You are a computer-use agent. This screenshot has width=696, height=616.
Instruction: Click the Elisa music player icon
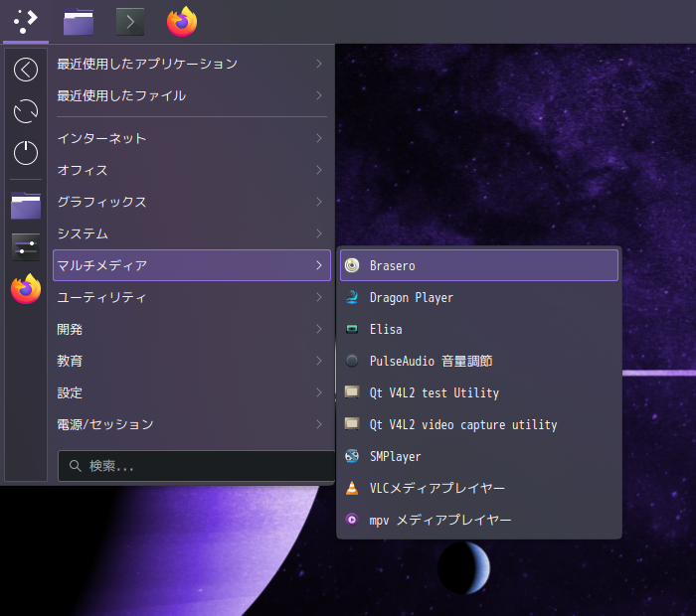tap(352, 329)
